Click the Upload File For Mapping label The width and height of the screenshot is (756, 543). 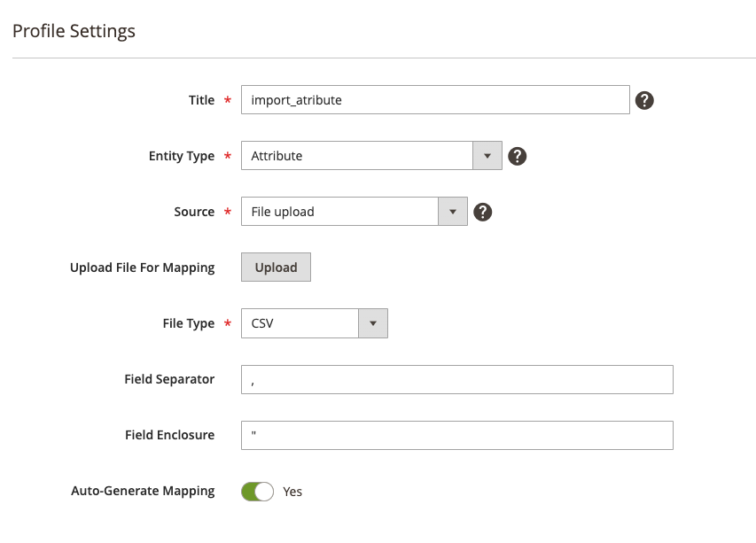tap(142, 268)
